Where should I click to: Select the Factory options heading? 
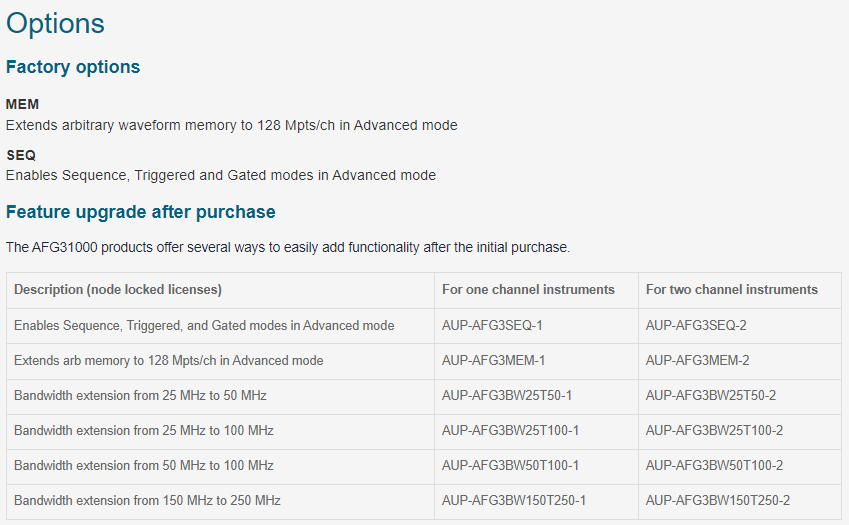coord(73,67)
